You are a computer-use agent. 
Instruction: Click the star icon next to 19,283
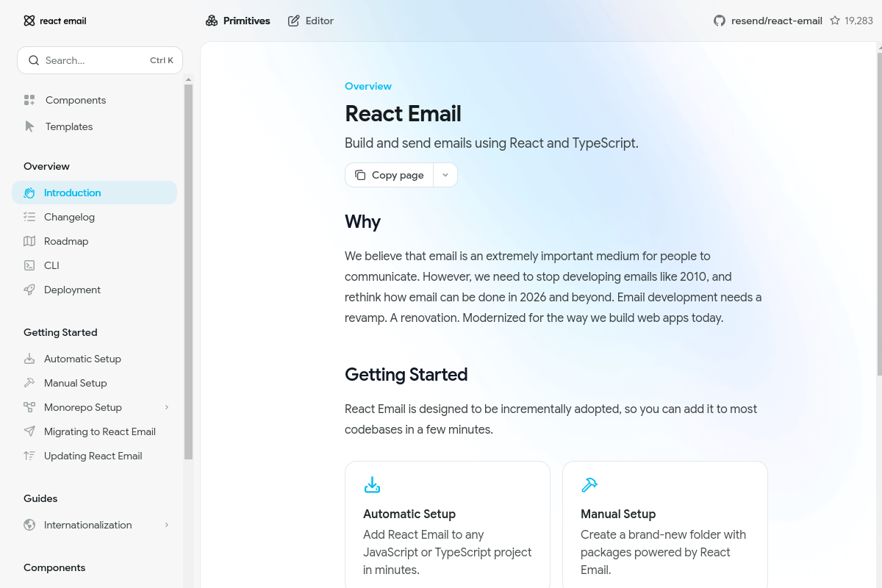coord(835,21)
